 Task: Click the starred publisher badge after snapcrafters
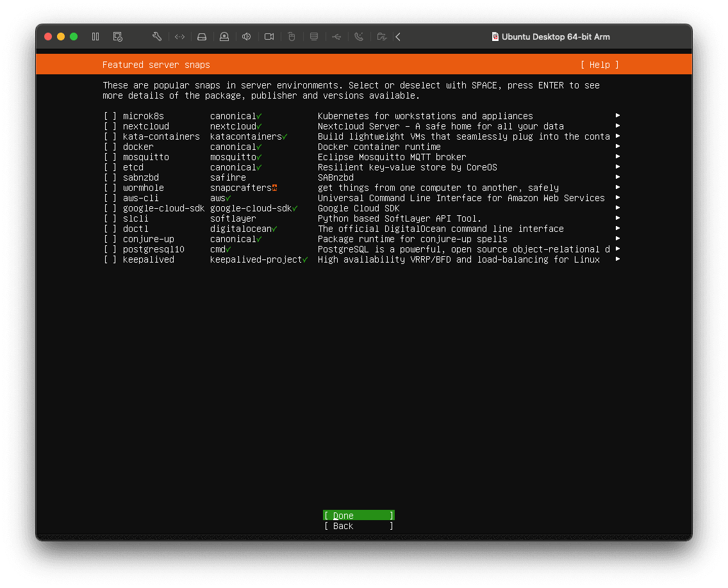pyautogui.click(x=274, y=188)
